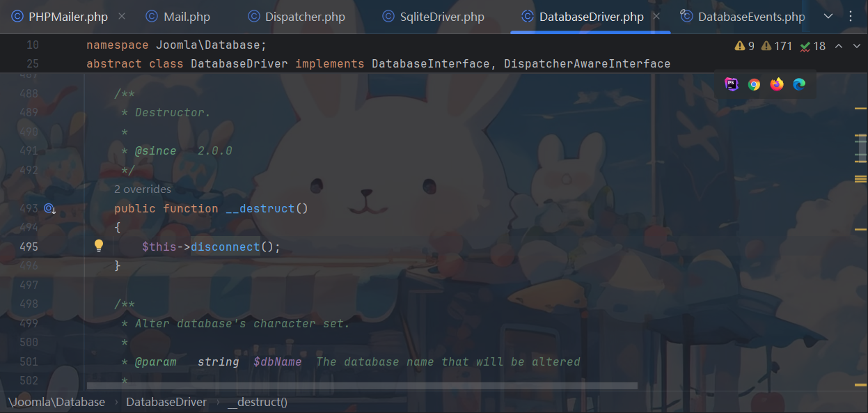Image resolution: width=868 pixels, height=413 pixels.
Task: Click the weak warnings 171 indicator
Action: 777,46
